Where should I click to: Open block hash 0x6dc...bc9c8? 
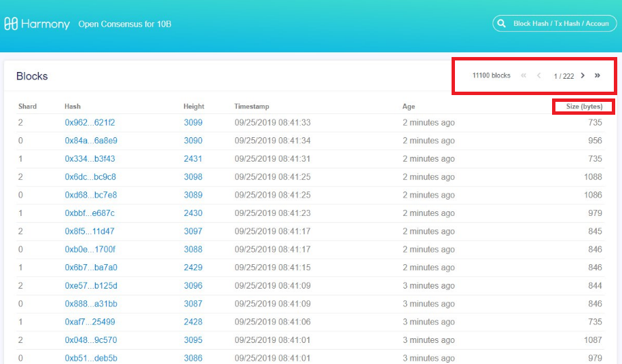coord(90,177)
